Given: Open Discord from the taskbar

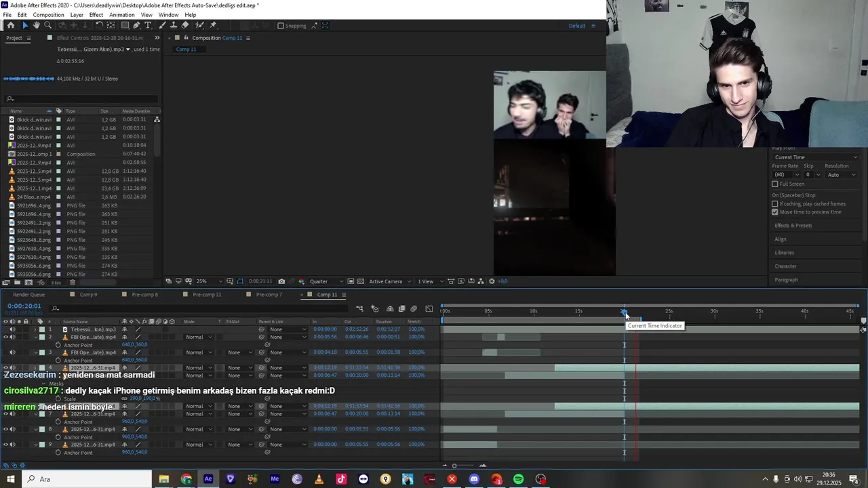Looking at the screenshot, I should [474, 479].
